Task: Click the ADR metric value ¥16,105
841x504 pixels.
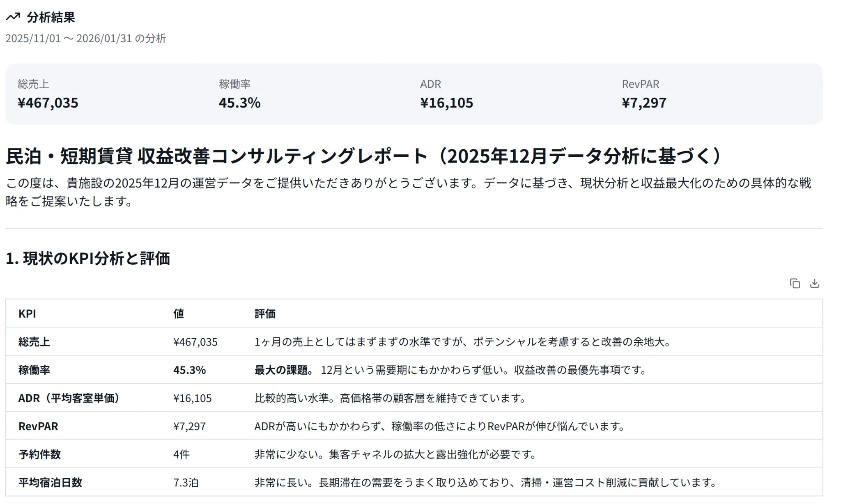Action: [446, 103]
